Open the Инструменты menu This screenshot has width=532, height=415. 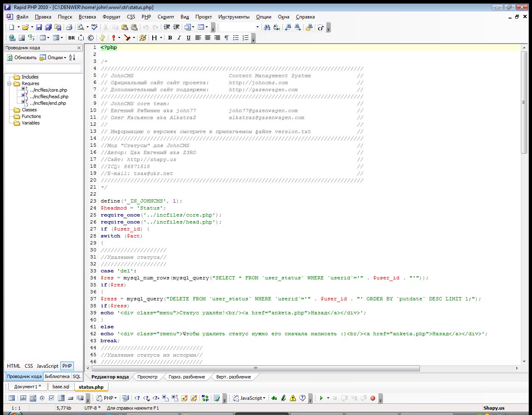[x=234, y=17]
